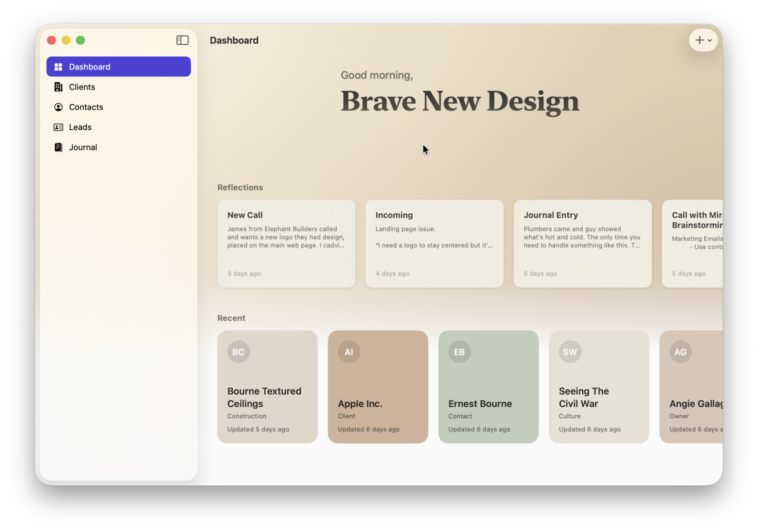Open Ernest Bourne's contact card
This screenshot has height=532, width=758.
click(x=488, y=386)
